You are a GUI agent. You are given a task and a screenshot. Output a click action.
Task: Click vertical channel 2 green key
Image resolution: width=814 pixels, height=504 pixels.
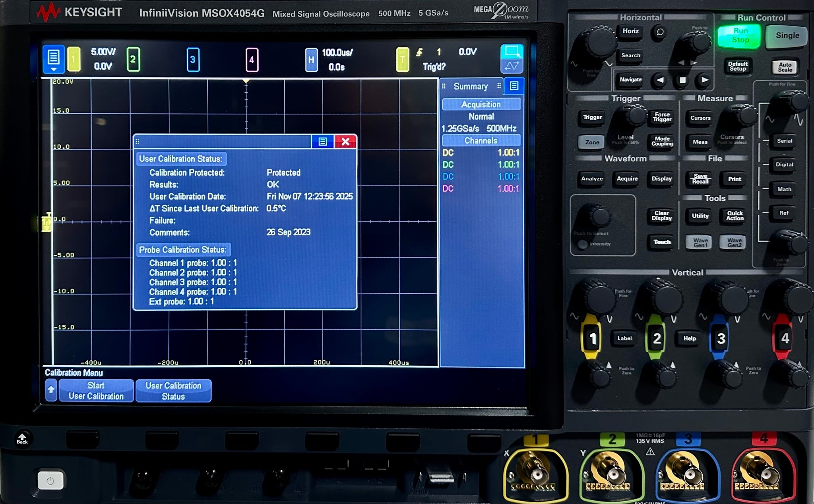[x=657, y=339]
